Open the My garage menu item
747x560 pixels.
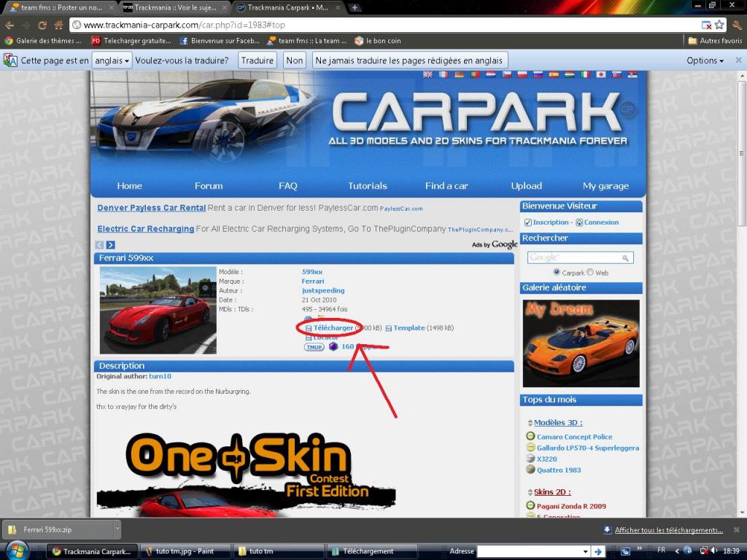tap(605, 186)
